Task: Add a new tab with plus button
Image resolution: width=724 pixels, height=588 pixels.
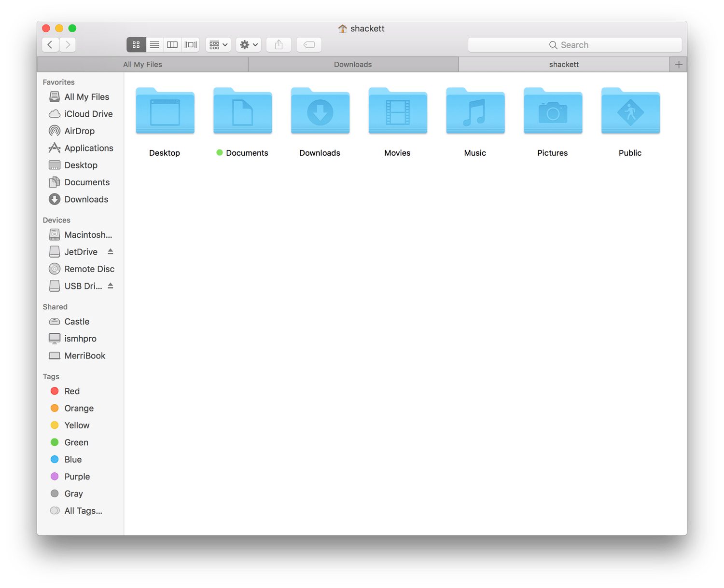Action: coord(679,65)
